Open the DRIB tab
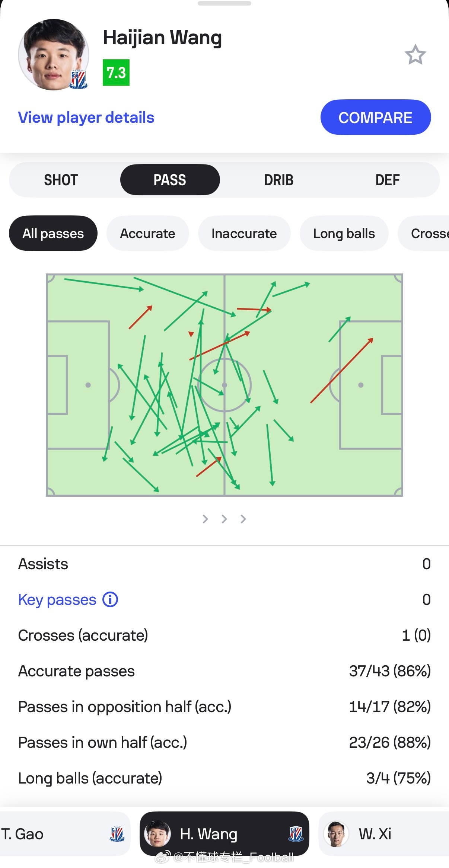The image size is (449, 868). pos(279,180)
